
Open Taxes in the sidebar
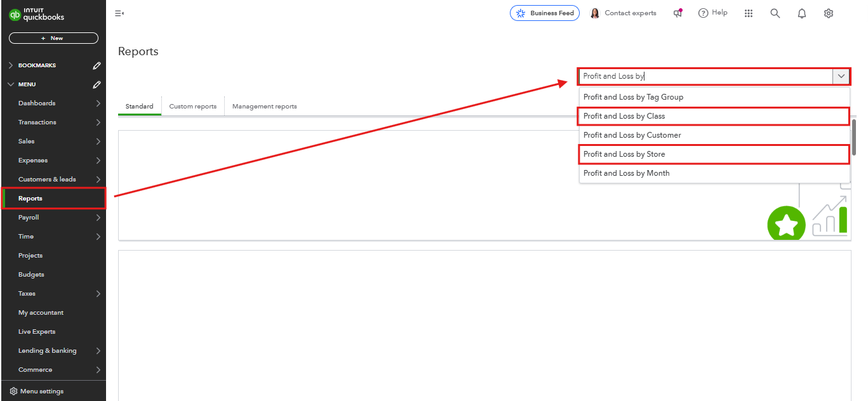pyautogui.click(x=27, y=294)
